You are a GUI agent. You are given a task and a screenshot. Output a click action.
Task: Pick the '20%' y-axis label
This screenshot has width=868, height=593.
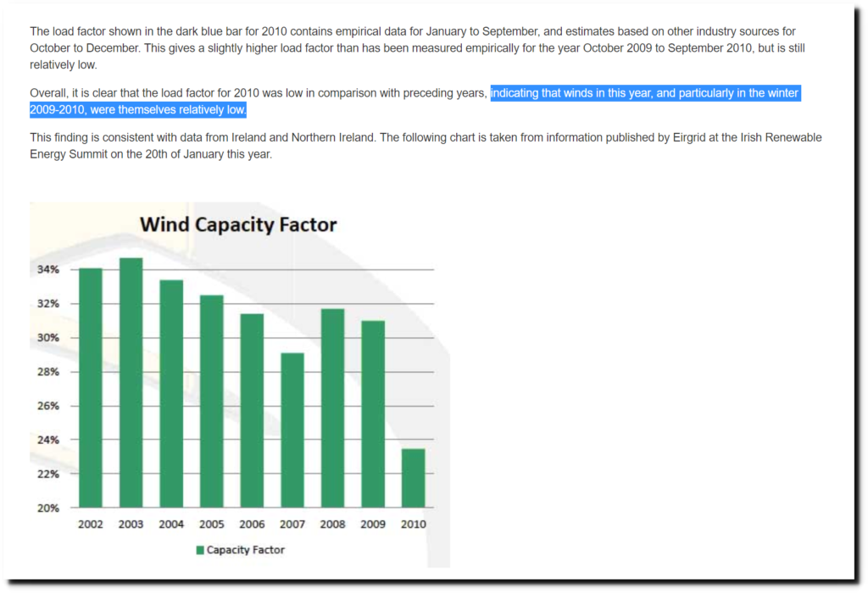pos(48,508)
